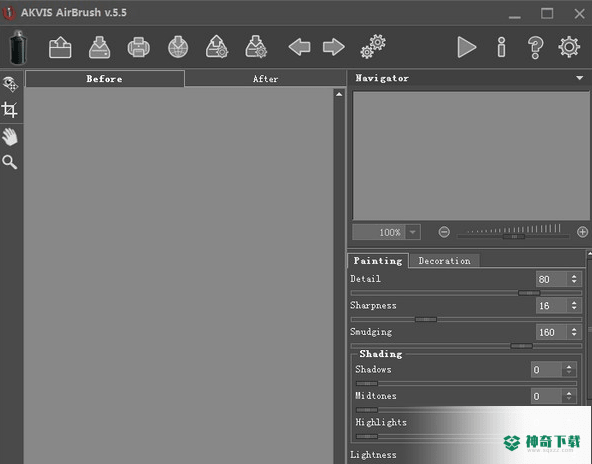The height and width of the screenshot is (464, 592).
Task: Open help using question mark icon
Action: [535, 48]
